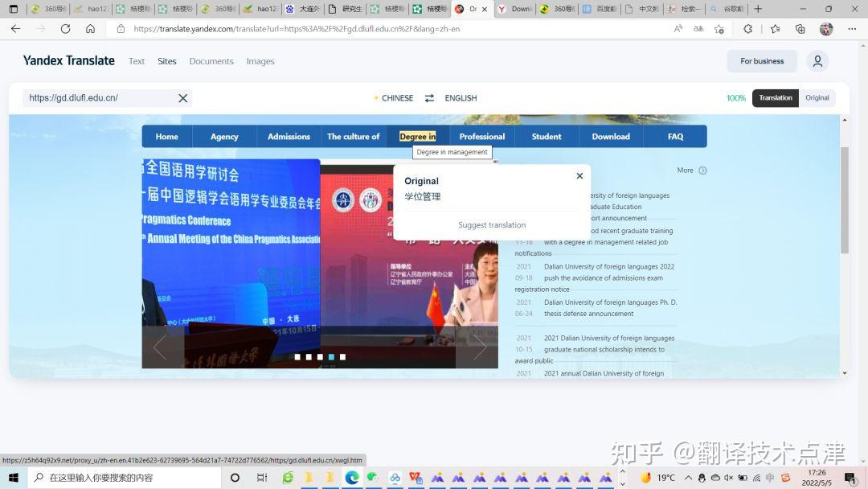The image size is (868, 489).
Task: Open the Sites tab in Yandex Translate
Action: pos(166,61)
